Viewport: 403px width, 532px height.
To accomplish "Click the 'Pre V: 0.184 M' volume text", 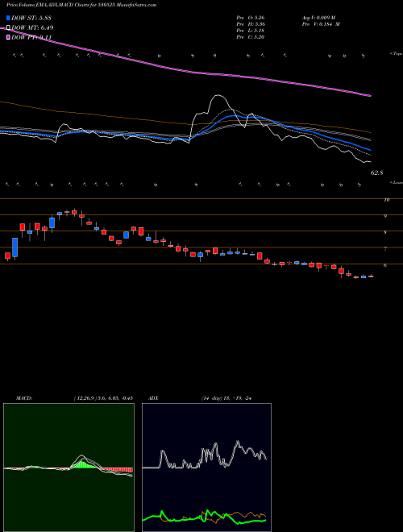I will (320, 24).
